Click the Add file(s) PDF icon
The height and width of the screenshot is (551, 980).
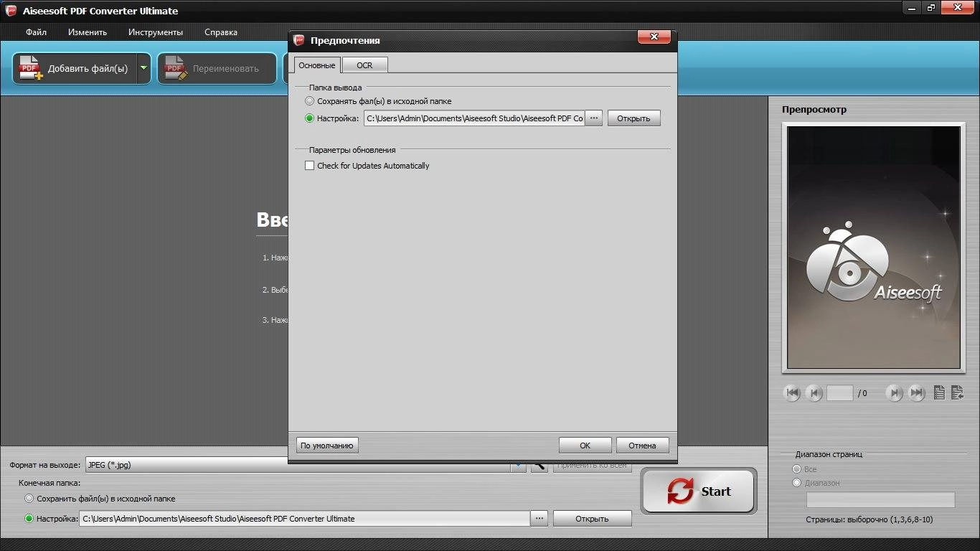[x=31, y=69]
